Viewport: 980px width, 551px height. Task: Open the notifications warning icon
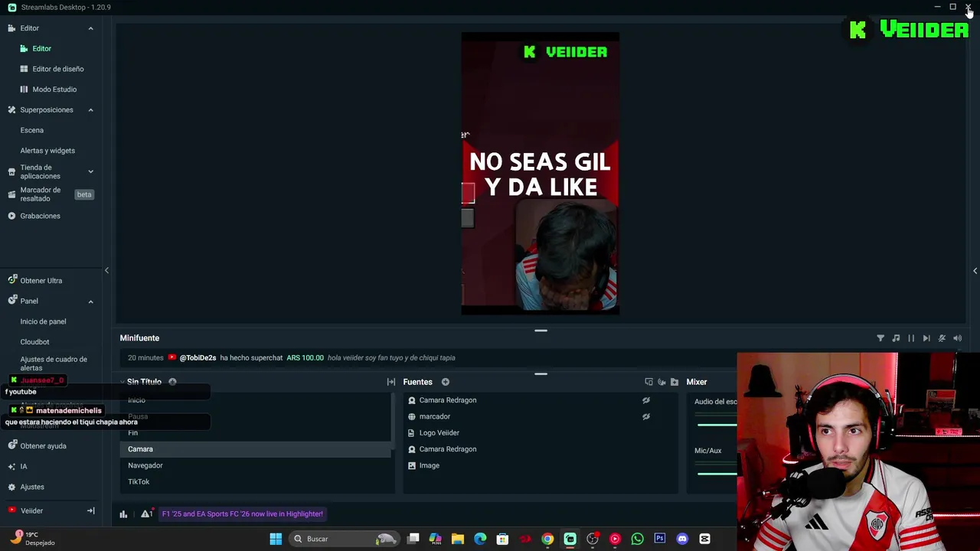coord(145,514)
